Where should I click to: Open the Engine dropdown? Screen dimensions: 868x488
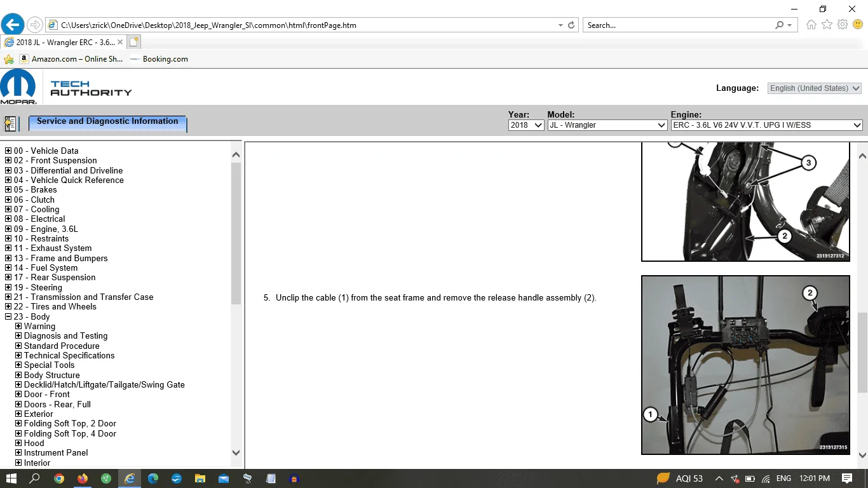tap(766, 125)
